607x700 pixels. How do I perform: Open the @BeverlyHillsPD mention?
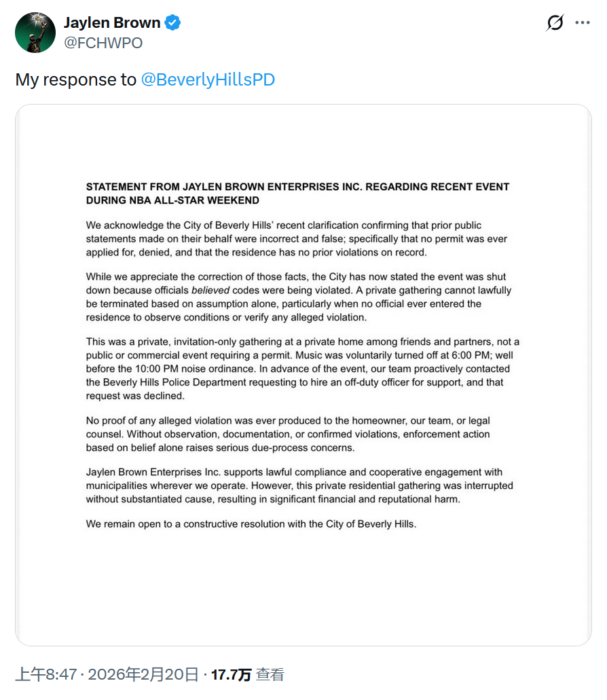coord(208,79)
